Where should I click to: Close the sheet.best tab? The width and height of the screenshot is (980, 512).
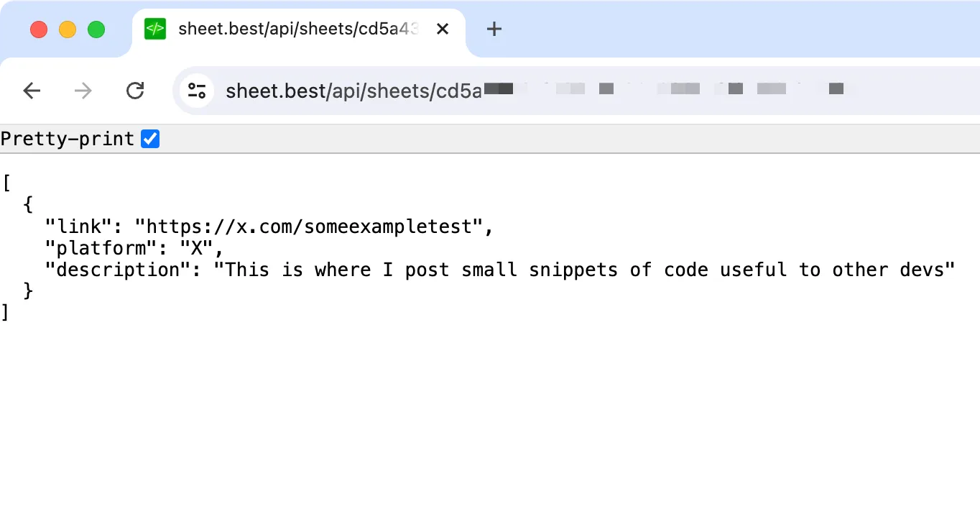443,29
